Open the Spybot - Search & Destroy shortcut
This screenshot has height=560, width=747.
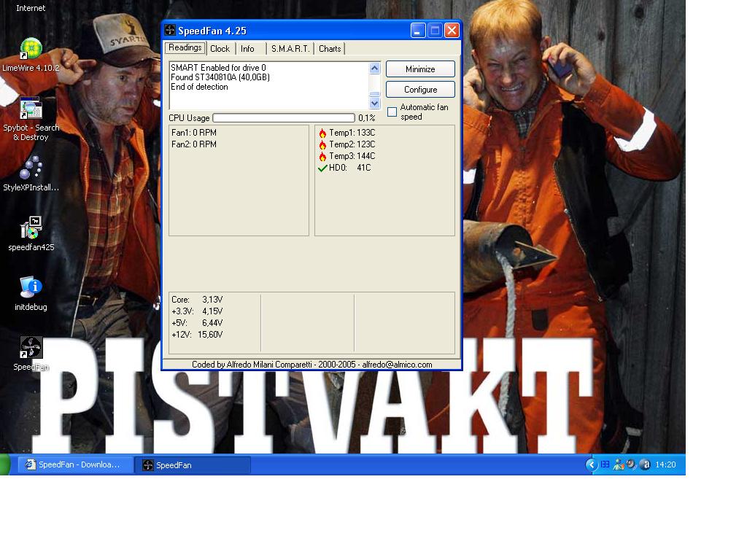point(31,119)
